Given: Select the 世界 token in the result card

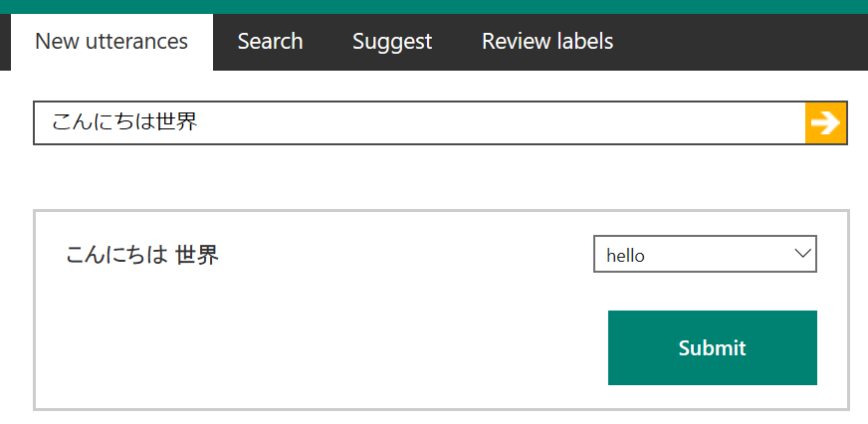Looking at the screenshot, I should point(197,255).
